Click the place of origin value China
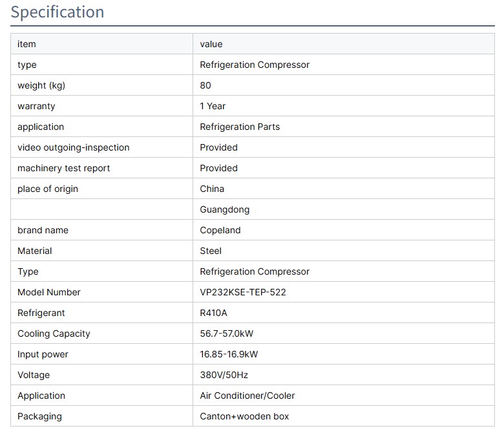Image resolution: width=504 pixels, height=433 pixels. point(213,189)
